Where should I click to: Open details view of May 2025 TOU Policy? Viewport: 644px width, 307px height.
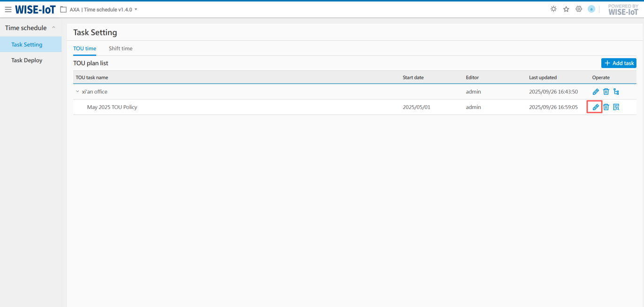616,107
